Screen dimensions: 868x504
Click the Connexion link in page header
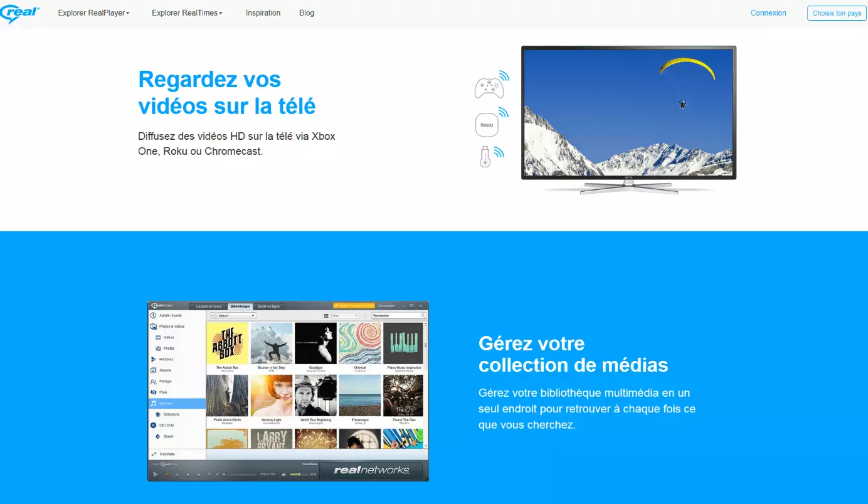(x=768, y=13)
